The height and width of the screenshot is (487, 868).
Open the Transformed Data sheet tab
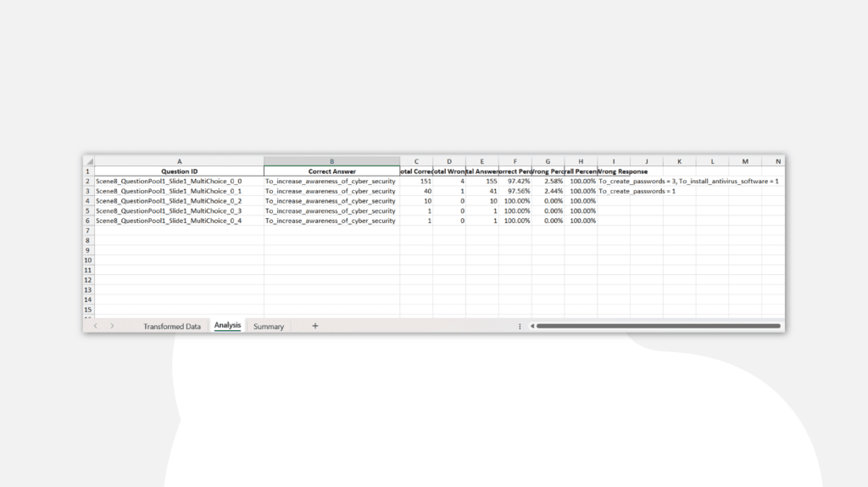171,327
